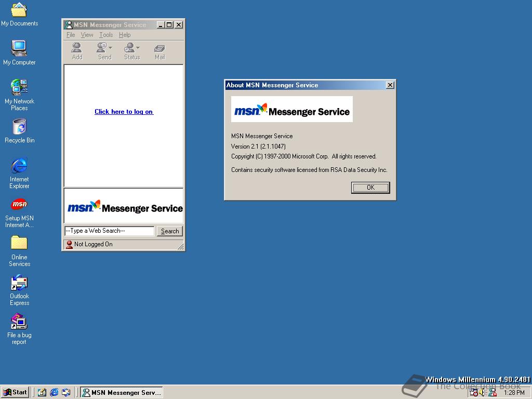Click the volume speaker tray icon
Screen dimensions: 532x399
click(x=483, y=393)
